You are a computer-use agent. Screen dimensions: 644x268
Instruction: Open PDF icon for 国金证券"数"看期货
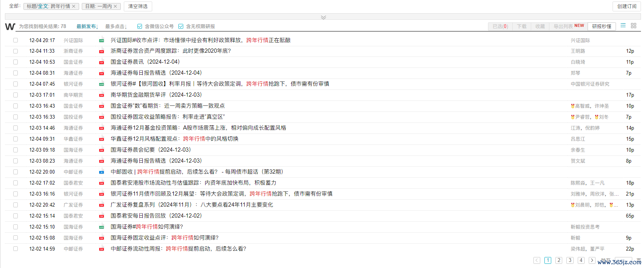(x=101, y=107)
